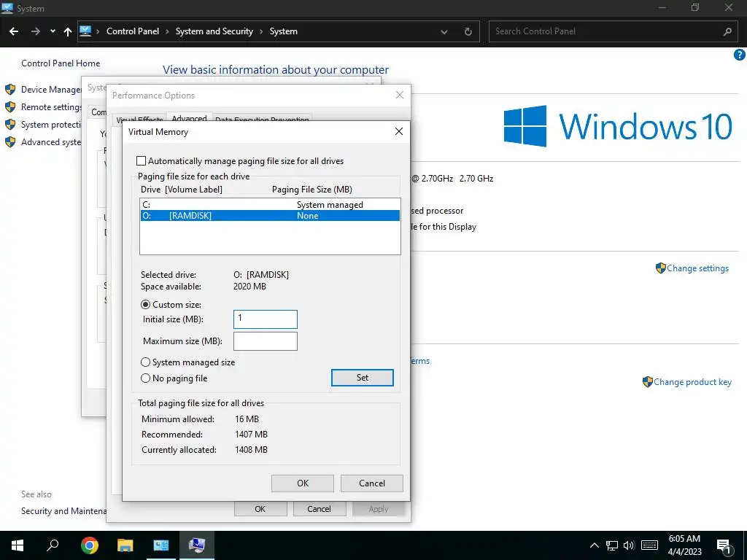Open the Security and Maintenance link
Viewport: 747px width, 560px height.
tap(63, 511)
